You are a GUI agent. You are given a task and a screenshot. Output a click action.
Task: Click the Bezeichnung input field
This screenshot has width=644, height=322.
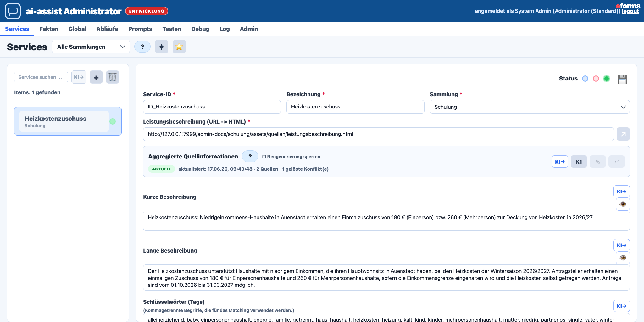tap(355, 107)
